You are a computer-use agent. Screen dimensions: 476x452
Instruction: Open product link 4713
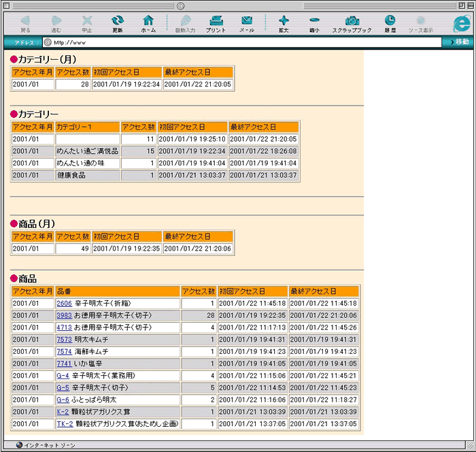click(65, 327)
